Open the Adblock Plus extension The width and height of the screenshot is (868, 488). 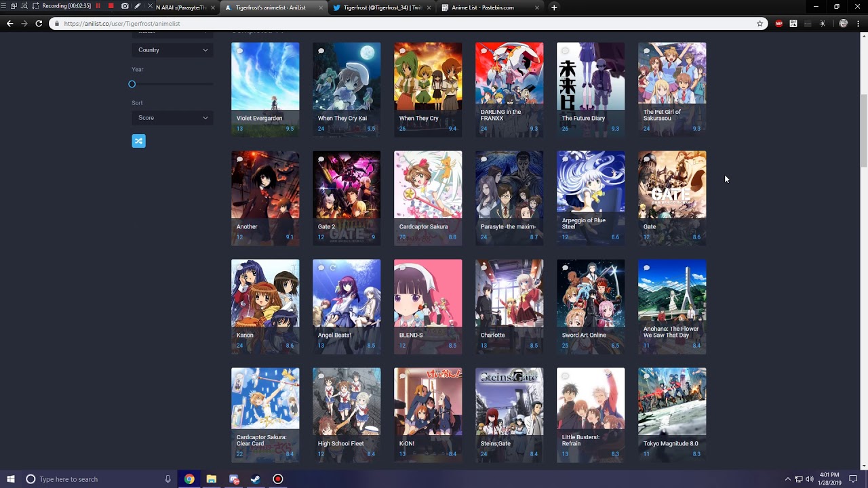778,23
